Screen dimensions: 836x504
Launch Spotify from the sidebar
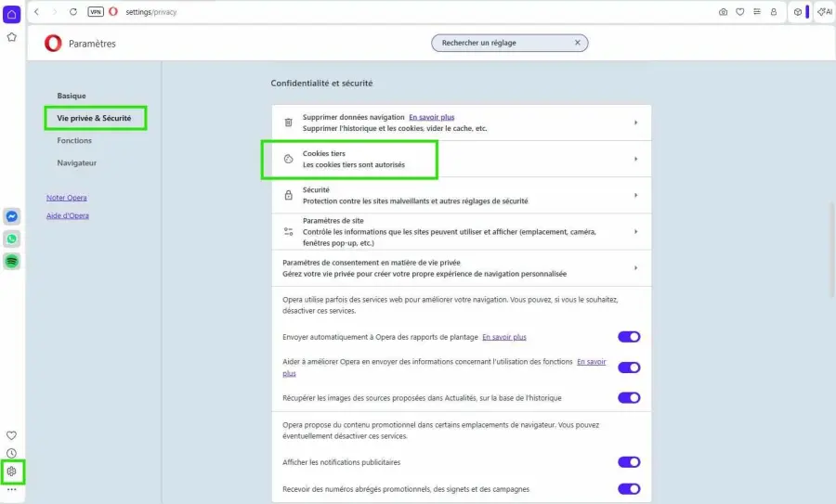12,262
